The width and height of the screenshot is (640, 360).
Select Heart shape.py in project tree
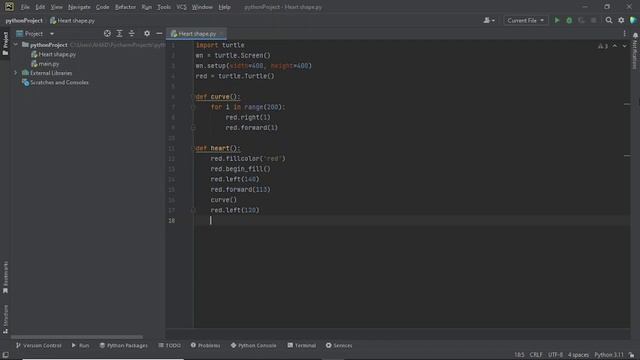[54, 54]
